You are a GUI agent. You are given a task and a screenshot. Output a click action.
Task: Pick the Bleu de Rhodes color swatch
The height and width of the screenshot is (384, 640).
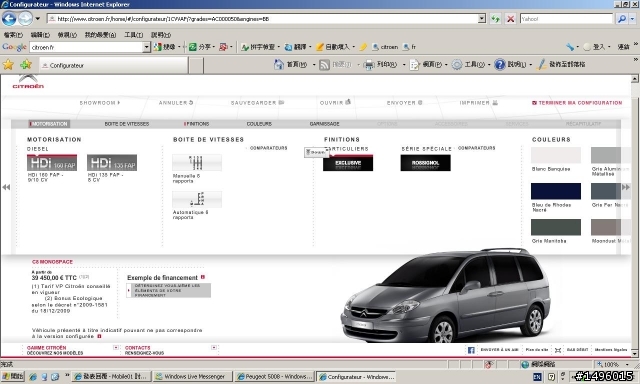556,191
